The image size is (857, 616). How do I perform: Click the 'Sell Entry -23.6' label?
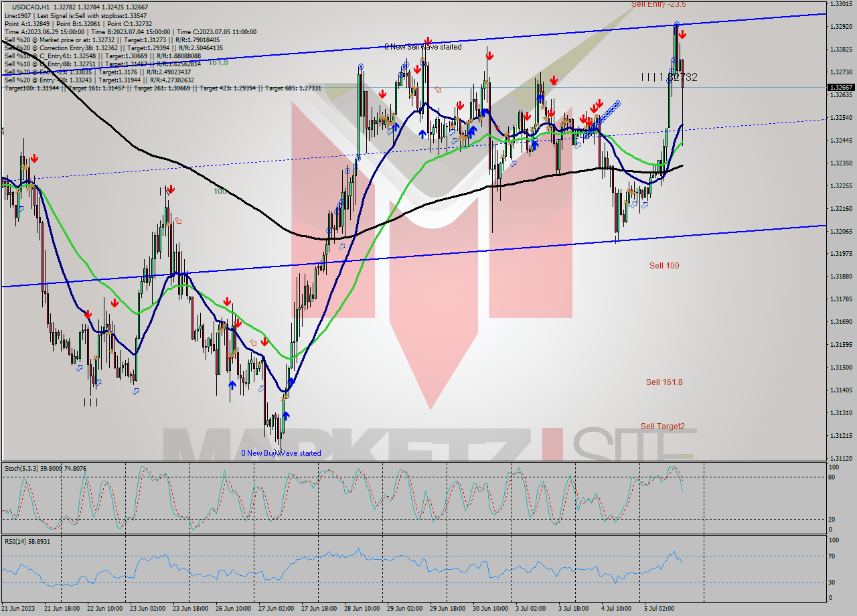coord(658,4)
